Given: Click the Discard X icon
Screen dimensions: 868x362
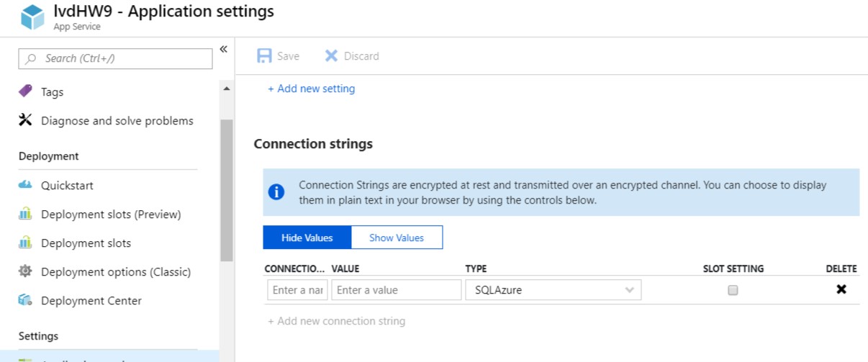Looking at the screenshot, I should point(331,56).
